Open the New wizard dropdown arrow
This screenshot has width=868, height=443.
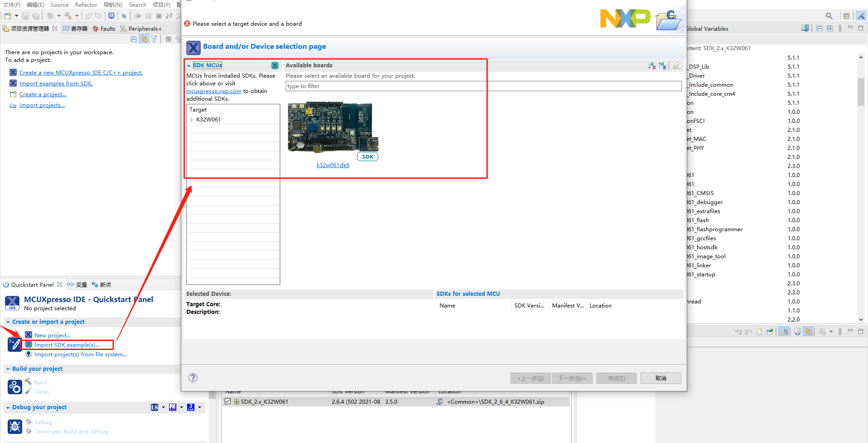tap(17, 16)
